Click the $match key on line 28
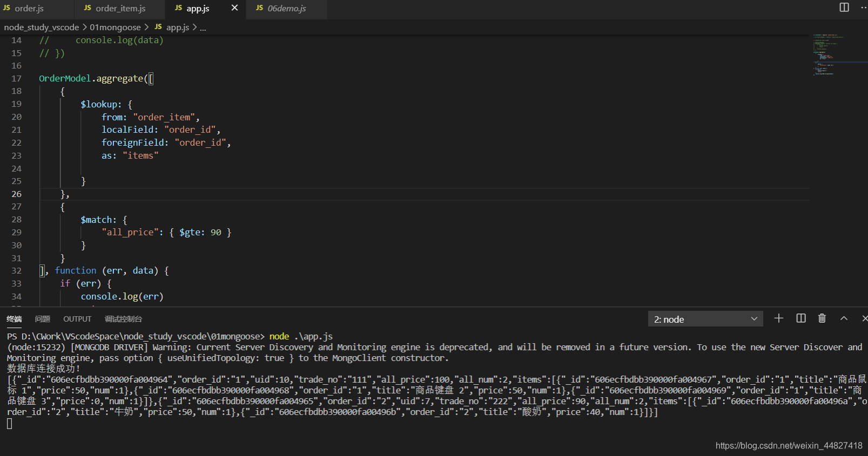 point(96,220)
